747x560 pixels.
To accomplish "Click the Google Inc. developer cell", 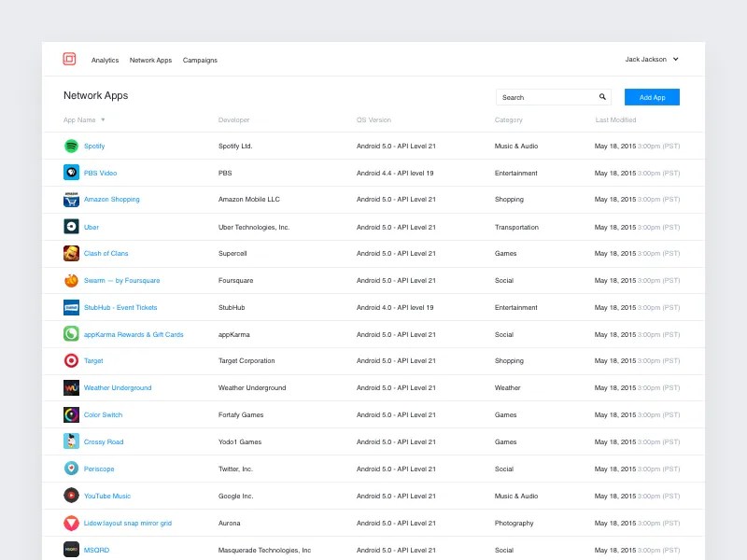I will [236, 496].
